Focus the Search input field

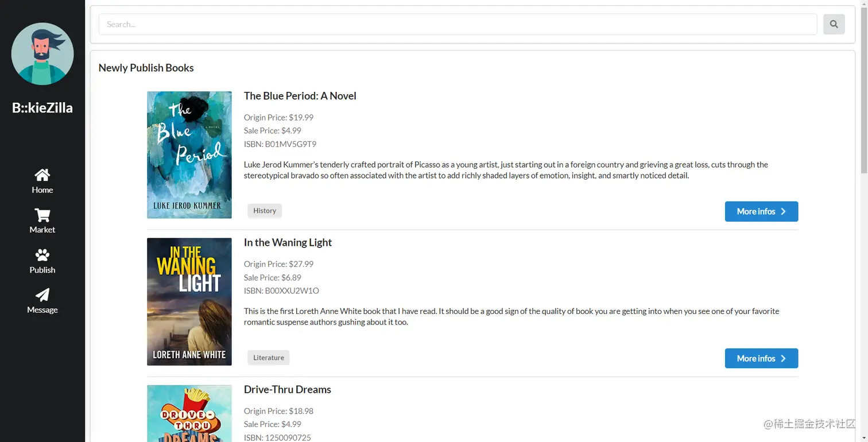[x=458, y=24]
